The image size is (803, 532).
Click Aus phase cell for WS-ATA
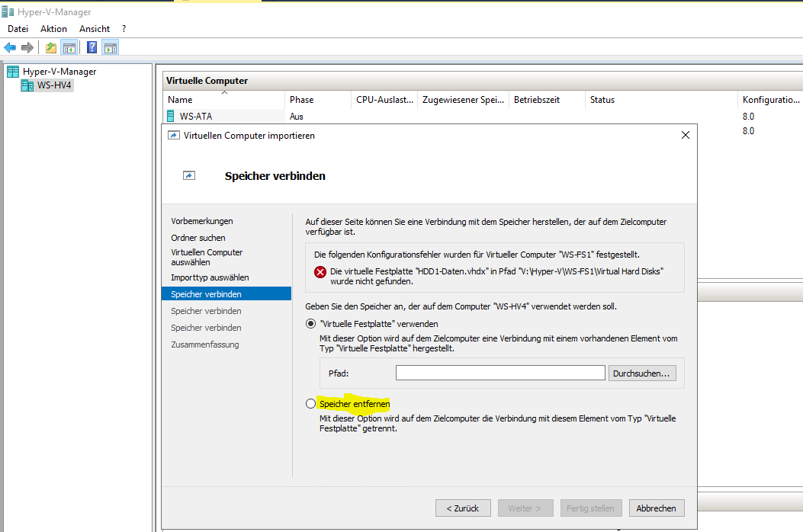click(297, 116)
